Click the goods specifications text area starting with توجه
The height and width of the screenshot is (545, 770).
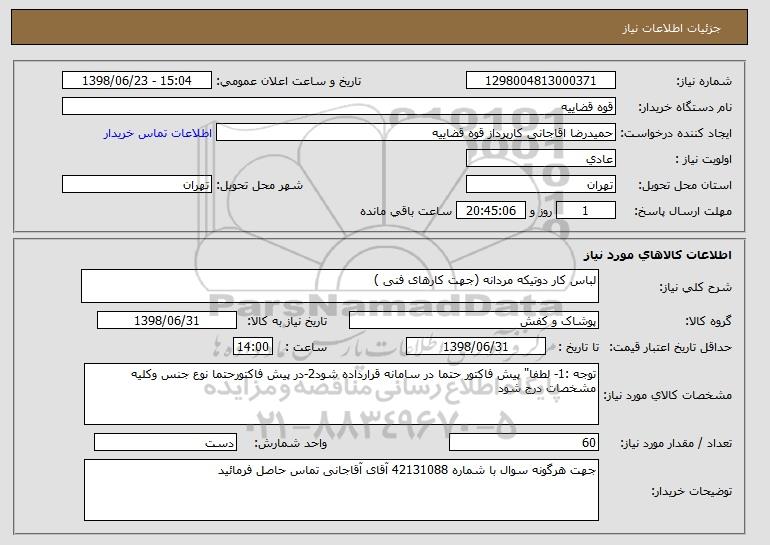pos(341,394)
